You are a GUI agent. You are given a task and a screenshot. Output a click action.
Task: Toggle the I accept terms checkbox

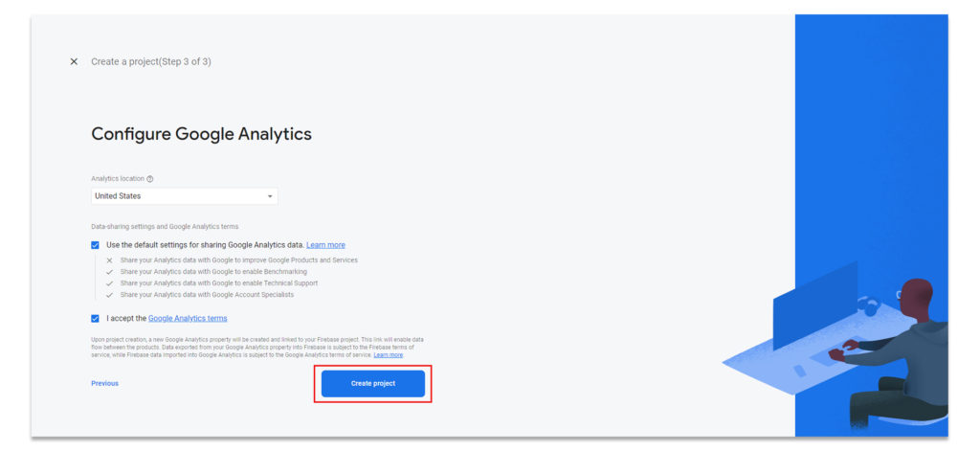coord(95,319)
